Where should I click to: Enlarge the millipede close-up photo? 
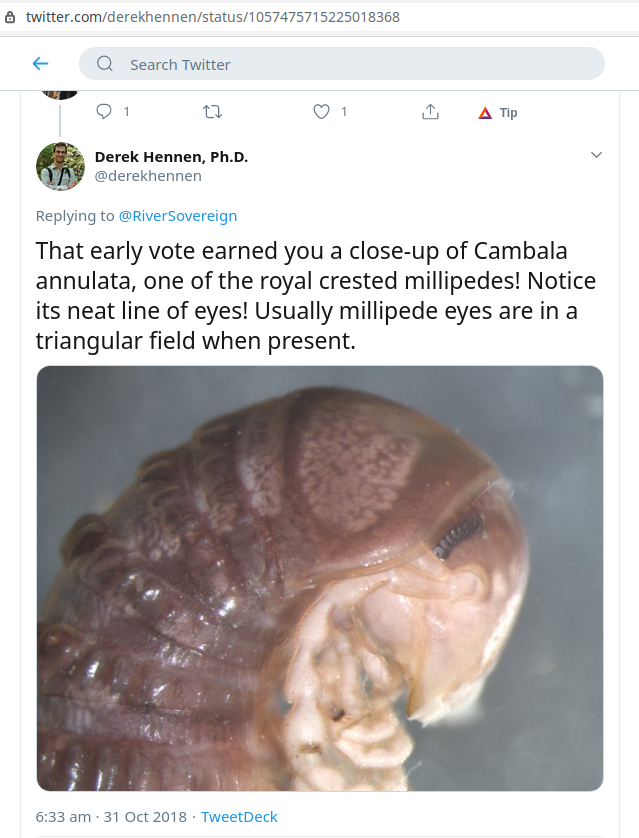point(320,578)
